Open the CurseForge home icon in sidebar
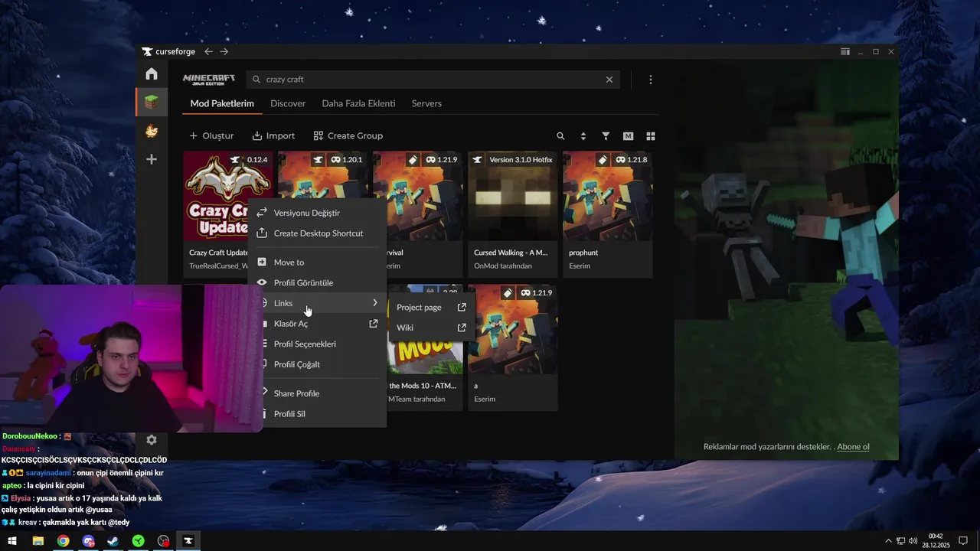Screen dimensions: 980x551 tap(152, 73)
